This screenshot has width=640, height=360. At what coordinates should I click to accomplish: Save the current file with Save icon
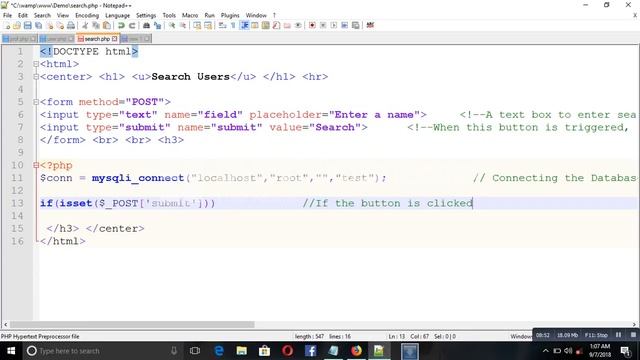27,25
